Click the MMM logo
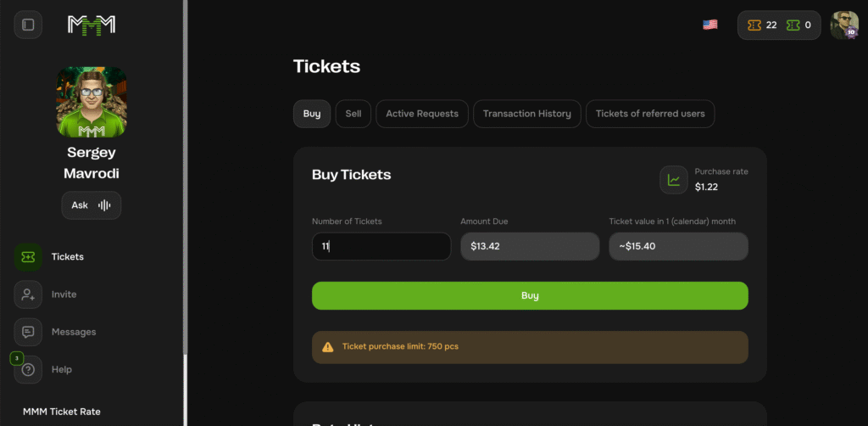 [92, 25]
